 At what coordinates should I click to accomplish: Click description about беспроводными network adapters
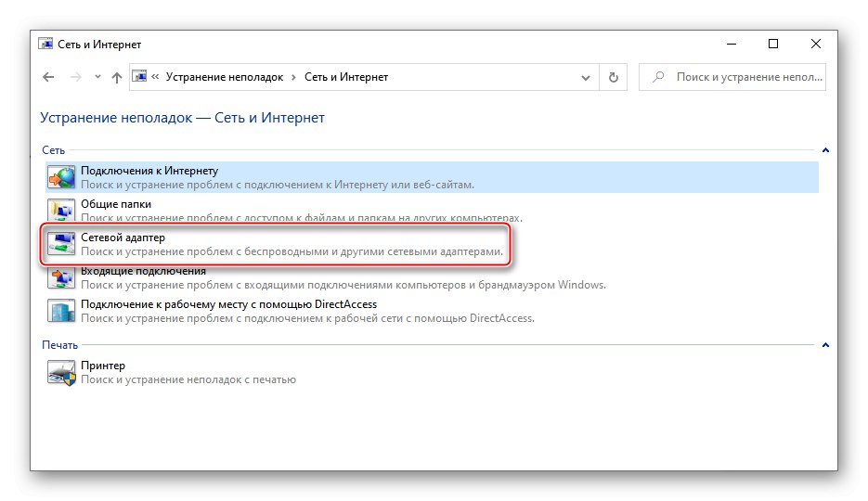[292, 251]
